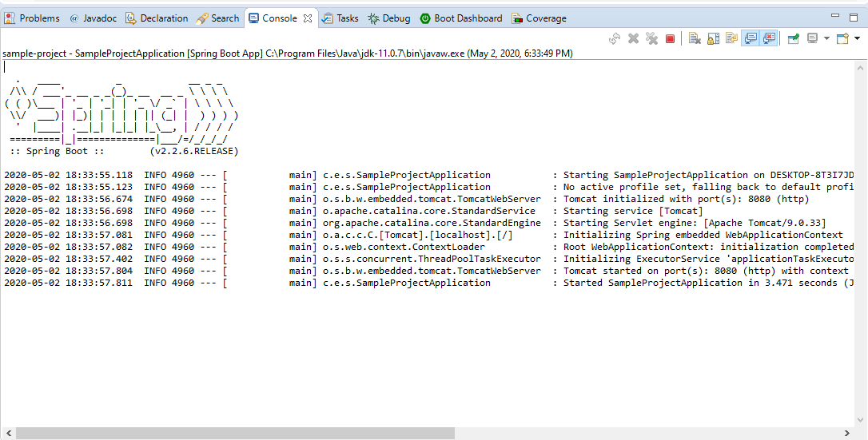Clear the console output
868x440 pixels.
[x=695, y=38]
